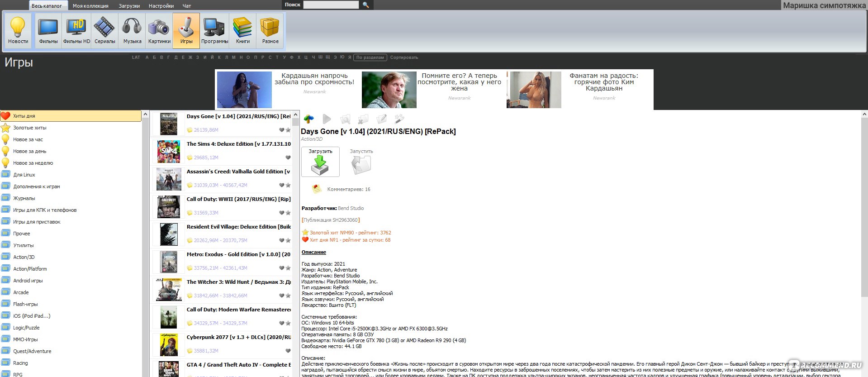Open the Музыка headphones category
Viewport: 868px width, 377px height.
[x=132, y=31]
